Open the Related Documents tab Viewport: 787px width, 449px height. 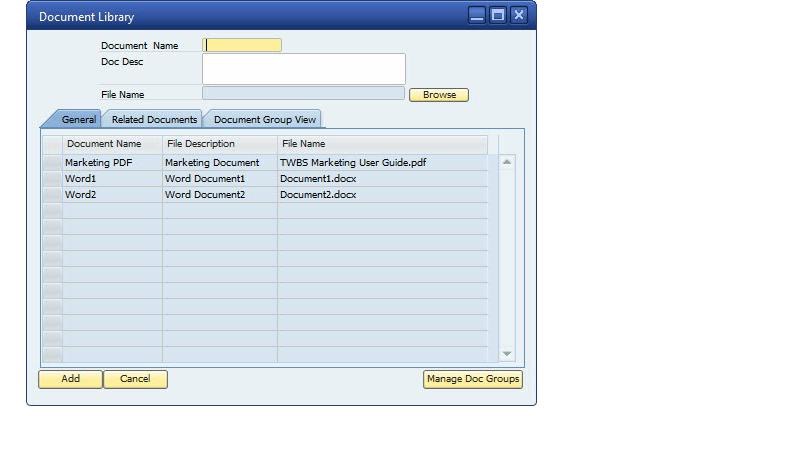[154, 119]
